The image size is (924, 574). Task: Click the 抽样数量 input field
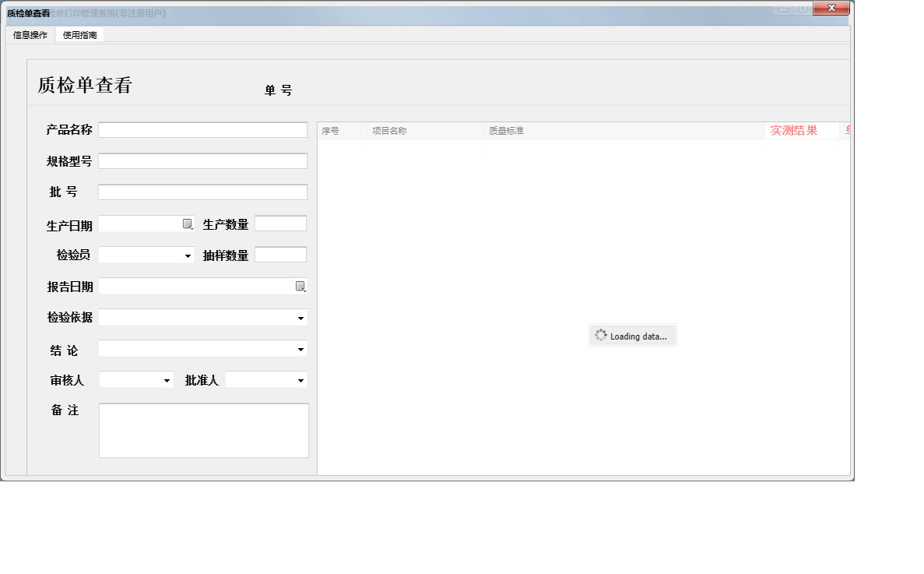coord(280,255)
